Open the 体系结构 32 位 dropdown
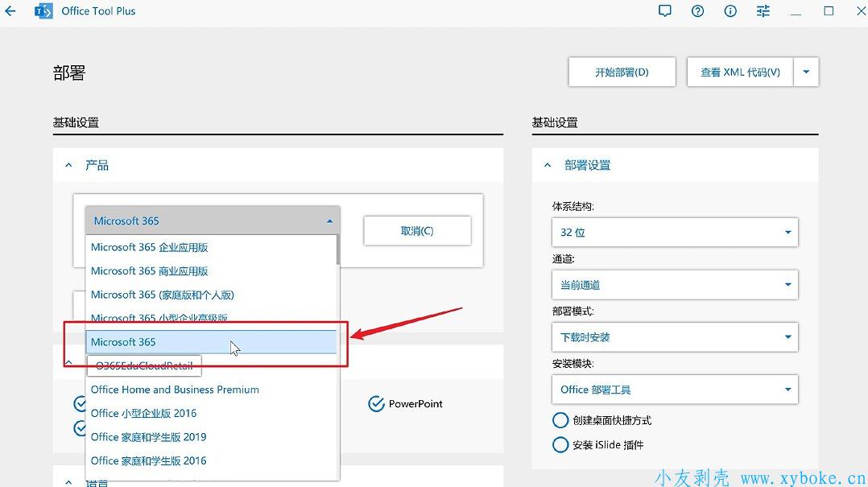Image resolution: width=868 pixels, height=487 pixels. pyautogui.click(x=675, y=232)
